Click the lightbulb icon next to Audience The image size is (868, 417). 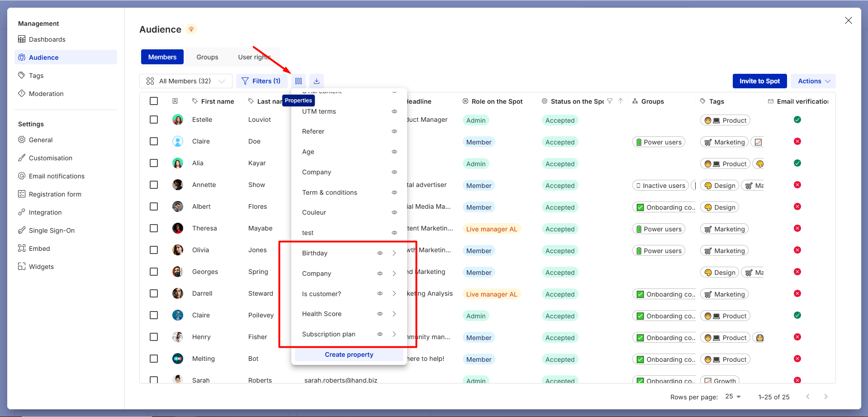point(191,29)
